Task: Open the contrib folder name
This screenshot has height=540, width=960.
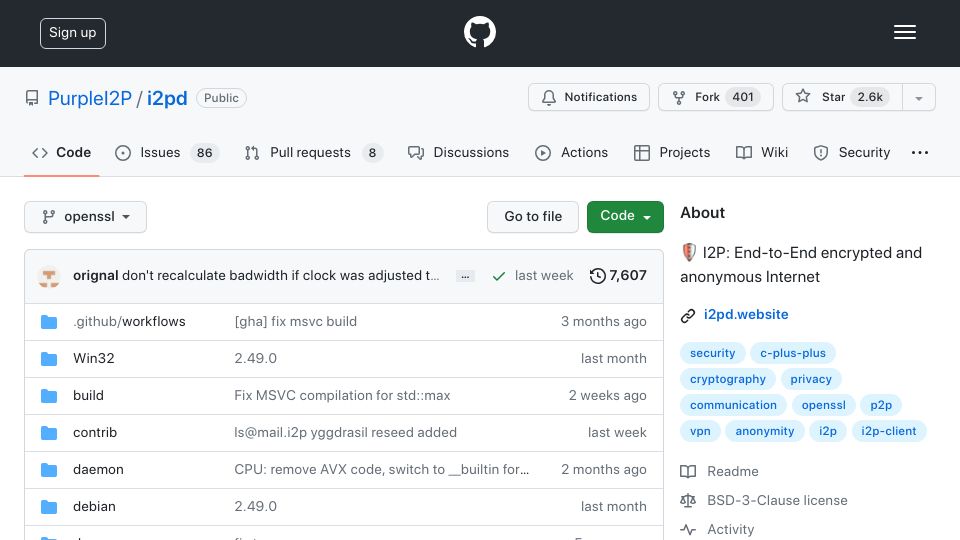Action: (95, 432)
